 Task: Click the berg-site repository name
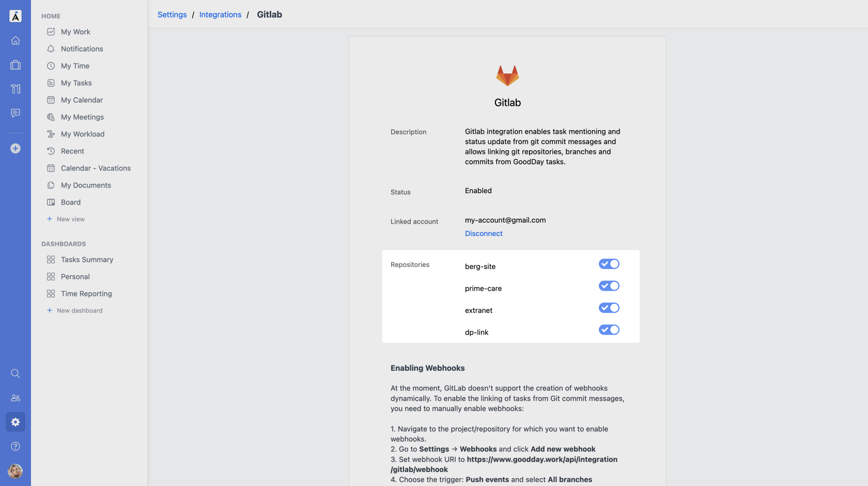point(480,266)
